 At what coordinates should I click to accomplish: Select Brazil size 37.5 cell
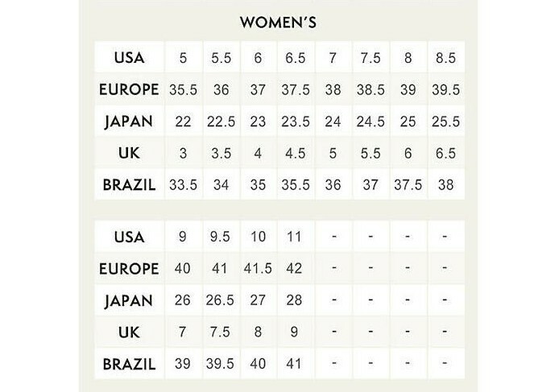(408, 184)
